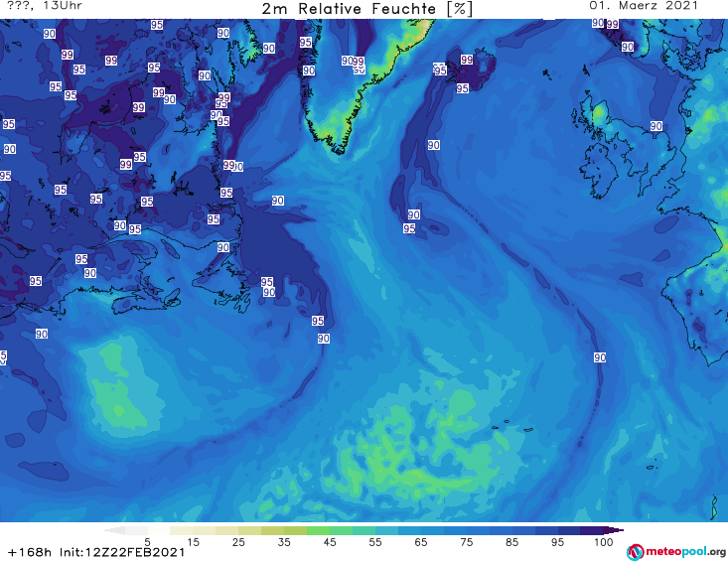Click the meteopool circular logo icon
The height and width of the screenshot is (562, 728).
point(635,552)
